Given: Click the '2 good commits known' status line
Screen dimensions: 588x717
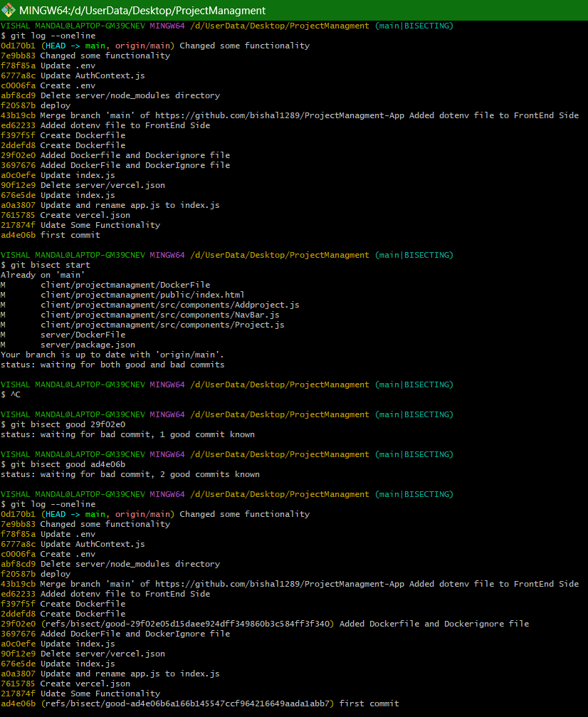Looking at the screenshot, I should point(130,474).
